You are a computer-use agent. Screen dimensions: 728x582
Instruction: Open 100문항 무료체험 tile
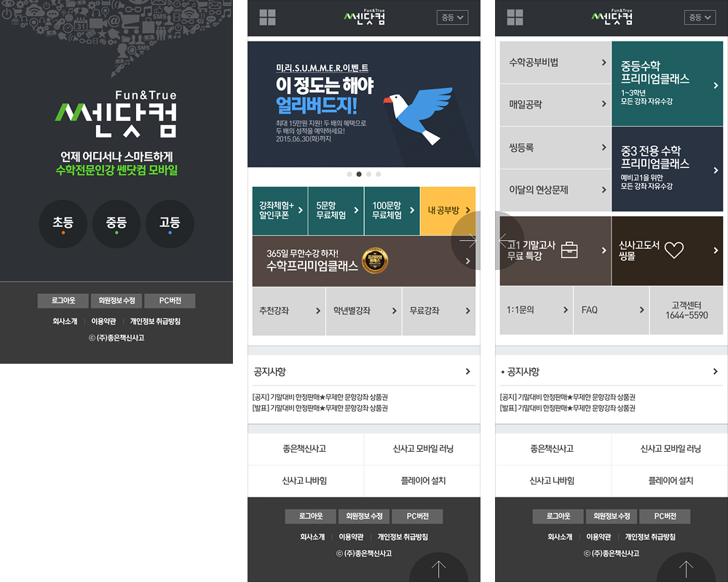tap(392, 211)
